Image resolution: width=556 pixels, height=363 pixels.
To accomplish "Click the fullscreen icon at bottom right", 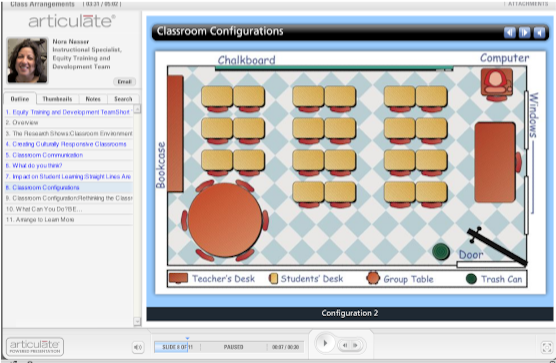I will (x=546, y=347).
